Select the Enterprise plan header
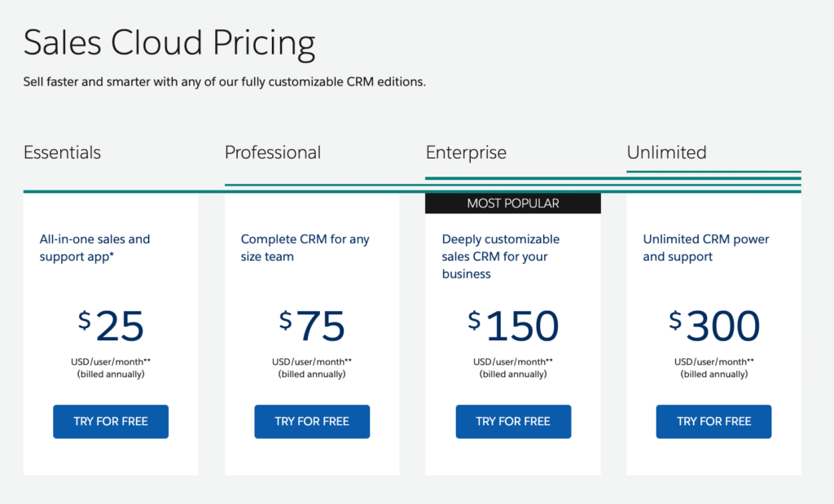The image size is (834, 504). [466, 152]
